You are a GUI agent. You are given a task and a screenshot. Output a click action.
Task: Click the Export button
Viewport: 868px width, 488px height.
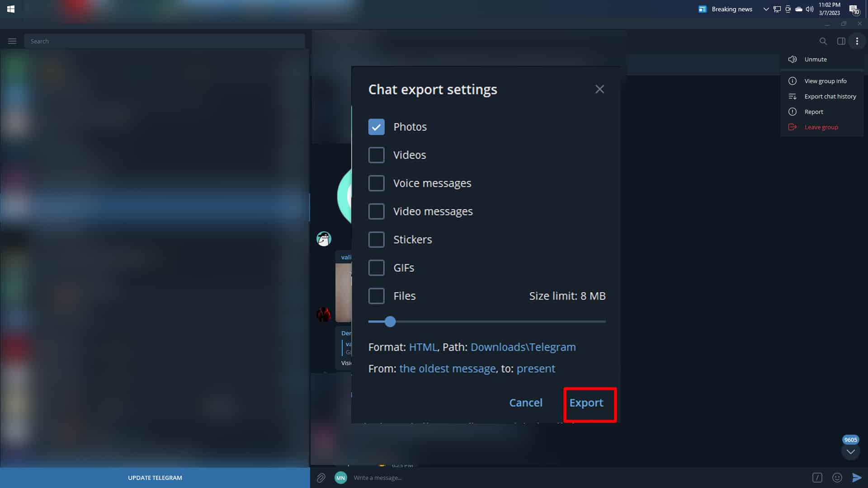click(x=586, y=403)
